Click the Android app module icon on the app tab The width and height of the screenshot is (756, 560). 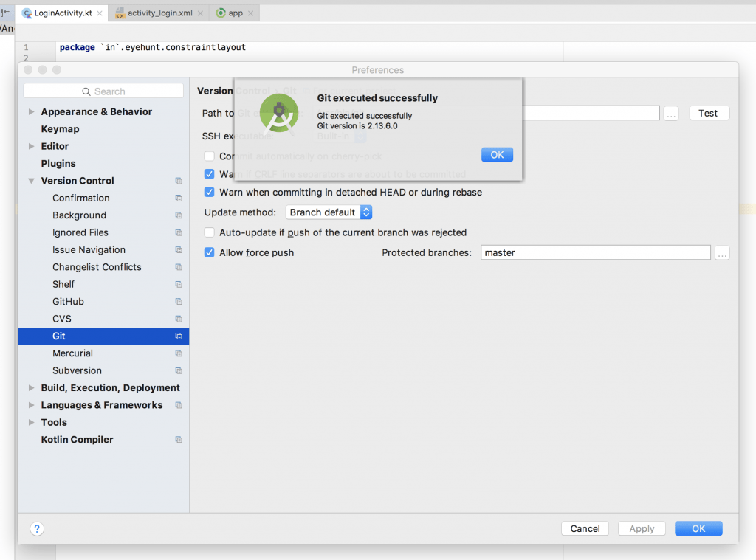pos(219,13)
